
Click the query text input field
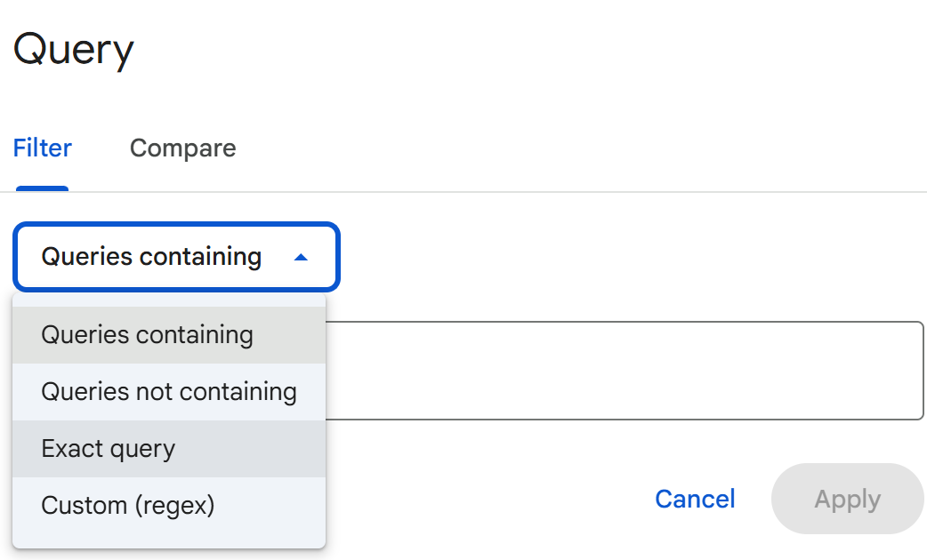pyautogui.click(x=623, y=371)
